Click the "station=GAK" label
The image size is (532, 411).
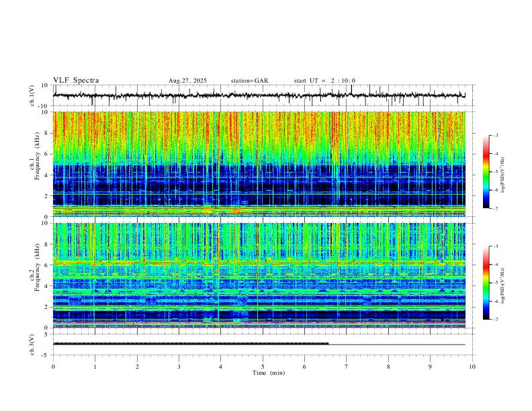tap(249, 81)
